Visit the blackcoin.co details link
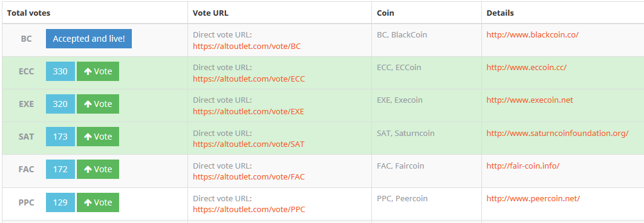Screen dimensions: 644x223 tap(532, 34)
